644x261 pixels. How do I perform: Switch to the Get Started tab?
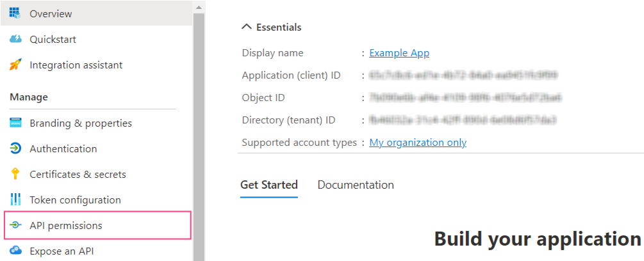pyautogui.click(x=269, y=185)
